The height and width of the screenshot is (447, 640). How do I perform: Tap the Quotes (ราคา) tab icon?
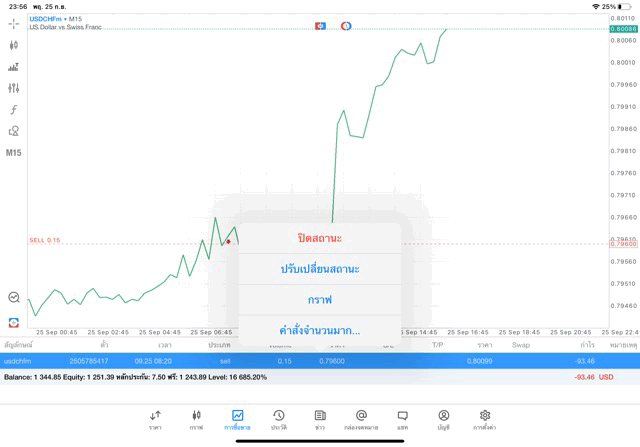click(155, 419)
